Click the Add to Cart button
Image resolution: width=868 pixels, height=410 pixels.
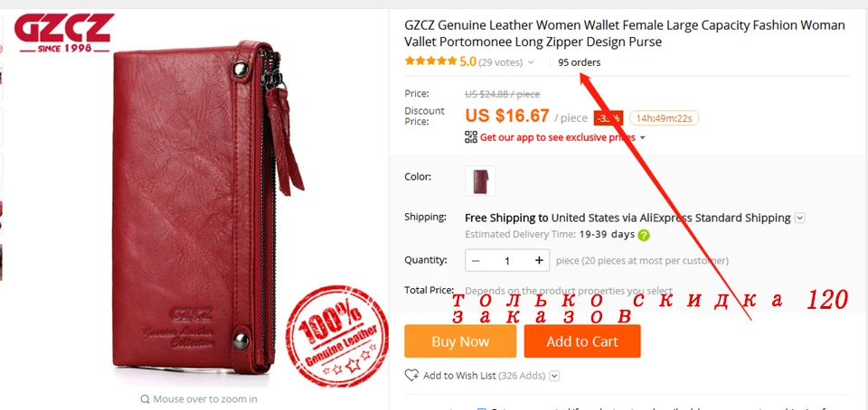coord(582,341)
